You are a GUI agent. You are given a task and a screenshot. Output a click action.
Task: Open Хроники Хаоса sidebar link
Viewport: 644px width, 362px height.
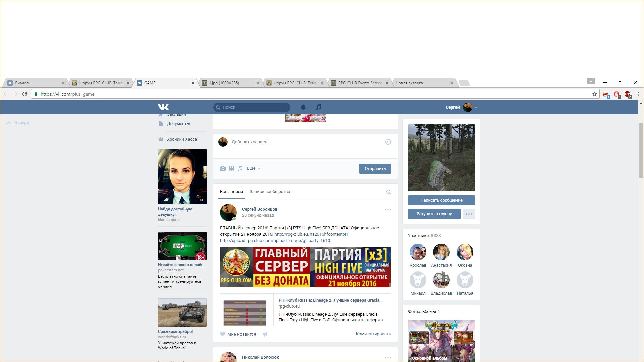point(182,139)
